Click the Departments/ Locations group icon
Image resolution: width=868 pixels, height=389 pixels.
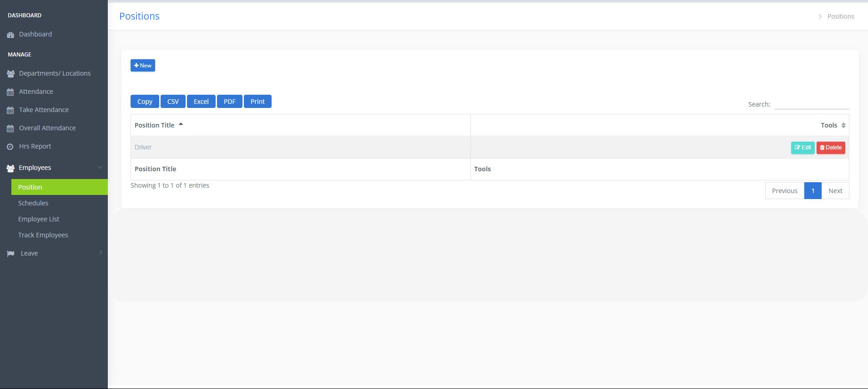point(10,74)
